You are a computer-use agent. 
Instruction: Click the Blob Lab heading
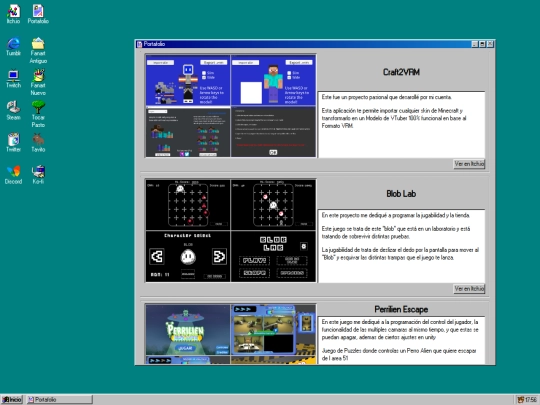coord(401,194)
